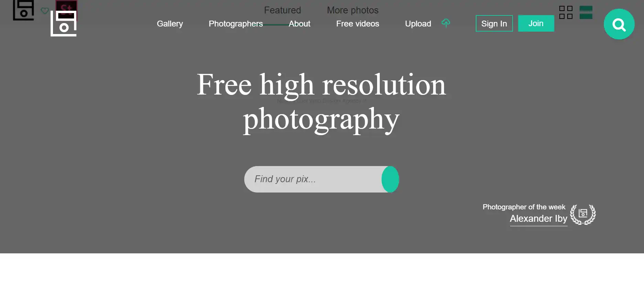Image resolution: width=644 pixels, height=296 pixels.
Task: Switch to four-square grid view
Action: pyautogui.click(x=566, y=12)
